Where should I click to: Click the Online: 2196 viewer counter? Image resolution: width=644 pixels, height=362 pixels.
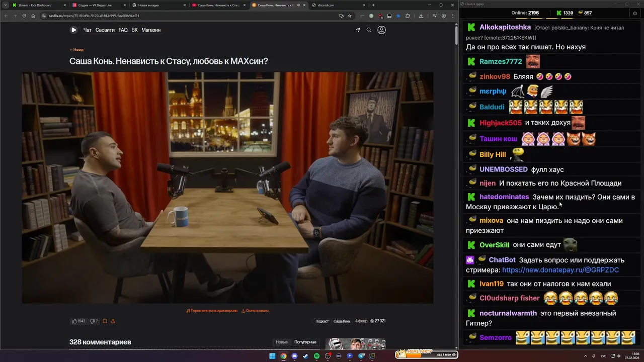pos(525,13)
